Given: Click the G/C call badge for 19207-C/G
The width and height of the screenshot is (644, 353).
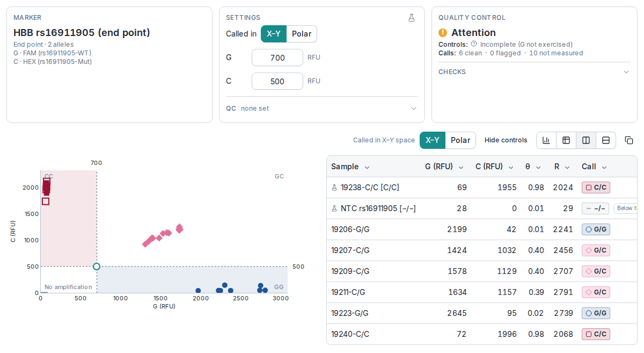Looking at the screenshot, I should click(596, 250).
